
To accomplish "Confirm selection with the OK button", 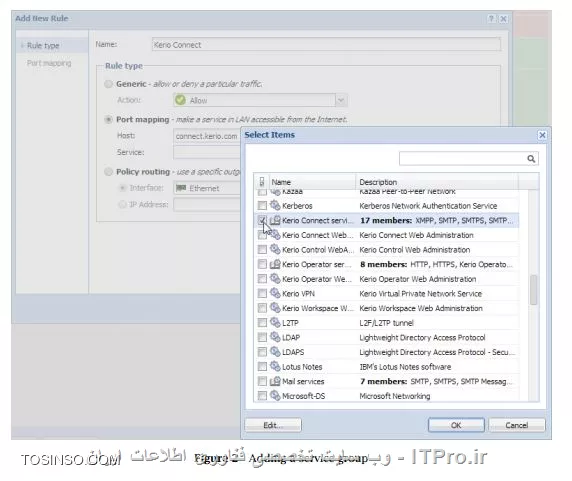I will click(x=456, y=425).
